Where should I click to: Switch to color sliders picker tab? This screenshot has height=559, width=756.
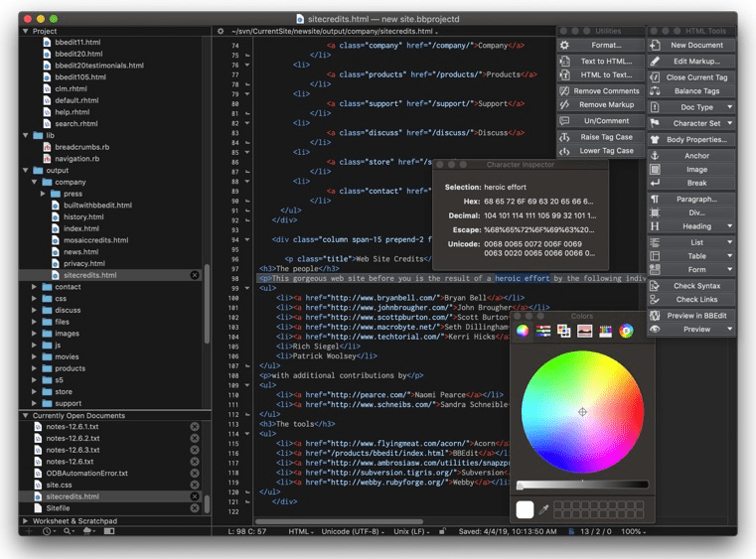(x=543, y=331)
